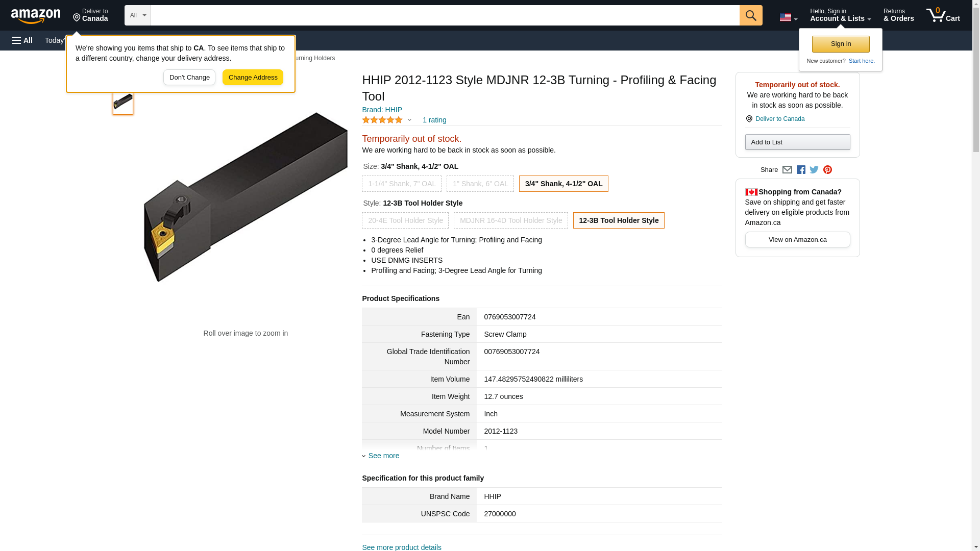This screenshot has height=551, width=980.
Task: Share product on Twitter
Action: [814, 170]
